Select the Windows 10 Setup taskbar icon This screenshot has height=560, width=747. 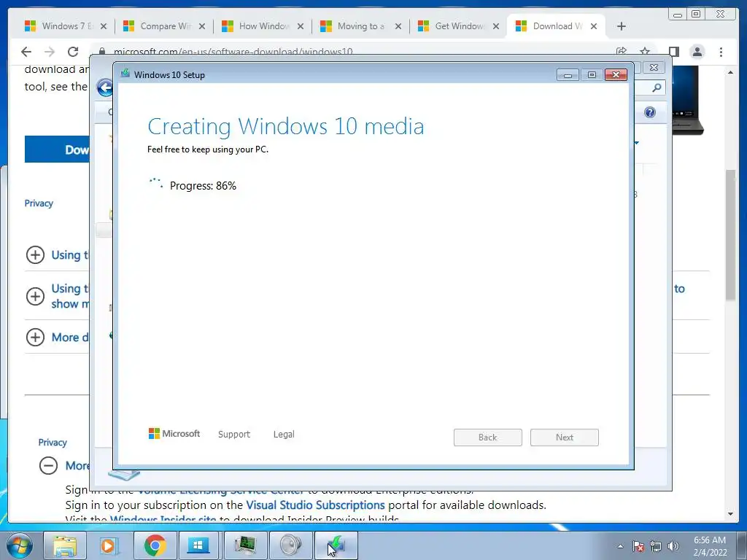coord(336,545)
